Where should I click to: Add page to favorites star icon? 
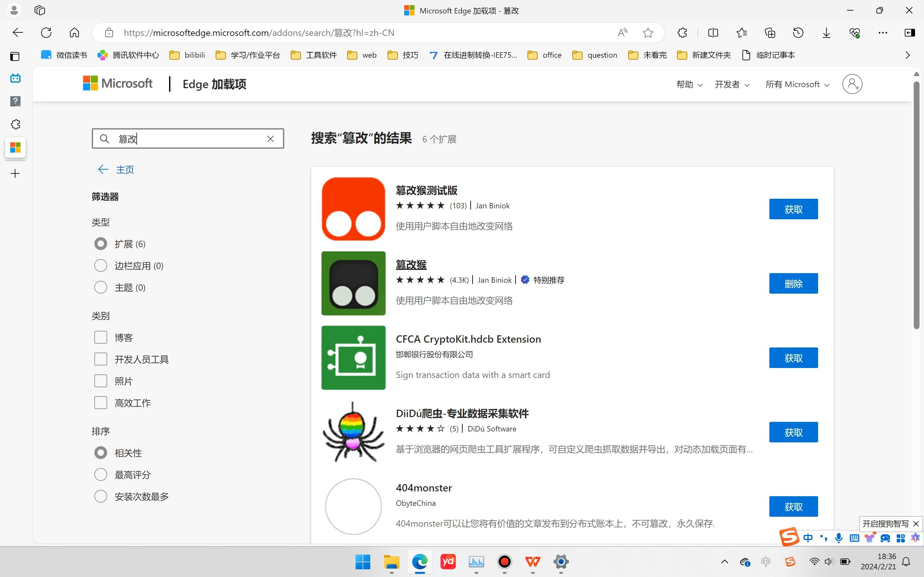point(648,33)
